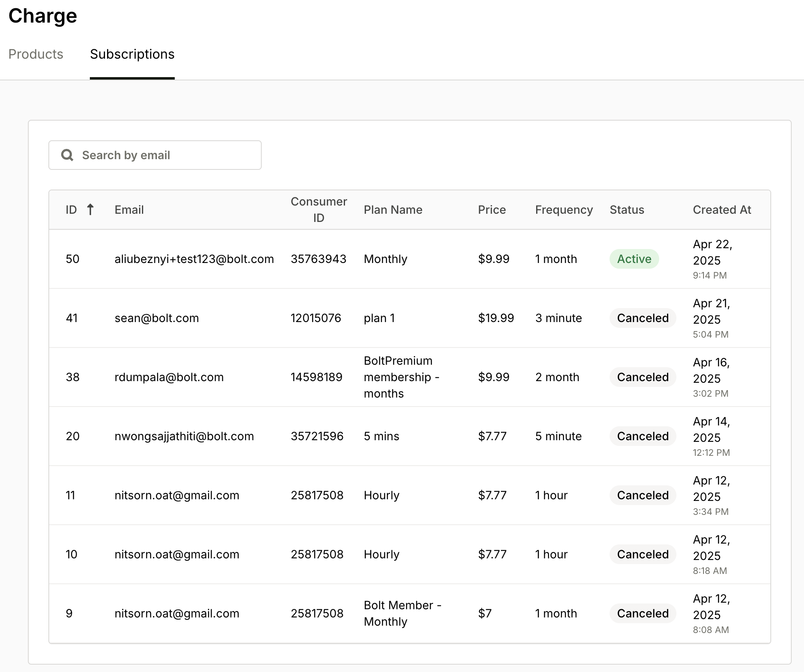Click the 2 month frequency cell
This screenshot has height=672, width=804.
[x=557, y=377]
